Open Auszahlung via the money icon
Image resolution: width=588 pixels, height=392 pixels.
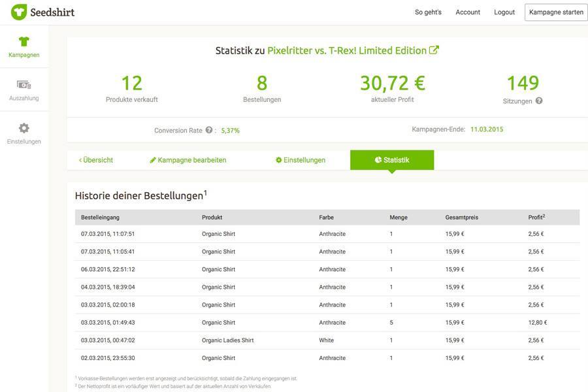pyautogui.click(x=24, y=85)
